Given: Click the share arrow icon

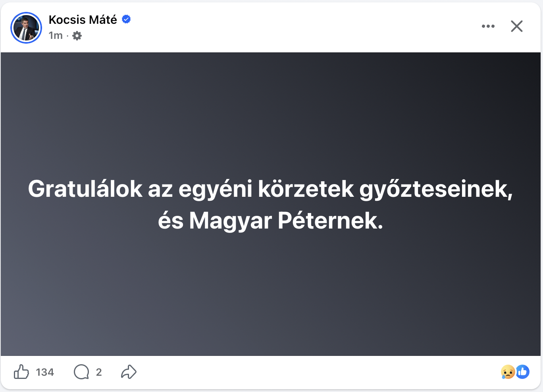Looking at the screenshot, I should point(129,372).
